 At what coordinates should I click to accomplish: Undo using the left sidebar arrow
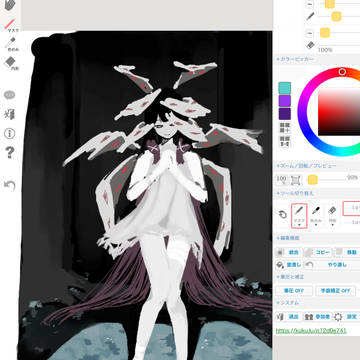tap(10, 185)
